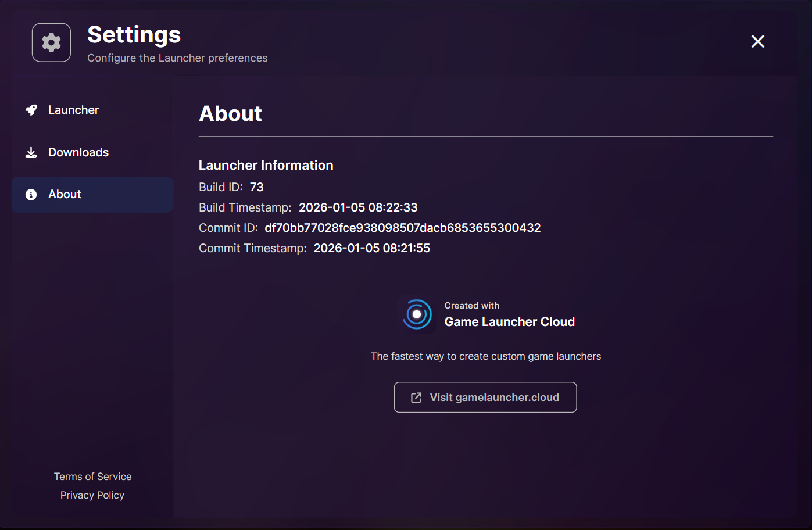This screenshot has height=530, width=812.
Task: Open the Terms of Service link
Action: pos(92,477)
